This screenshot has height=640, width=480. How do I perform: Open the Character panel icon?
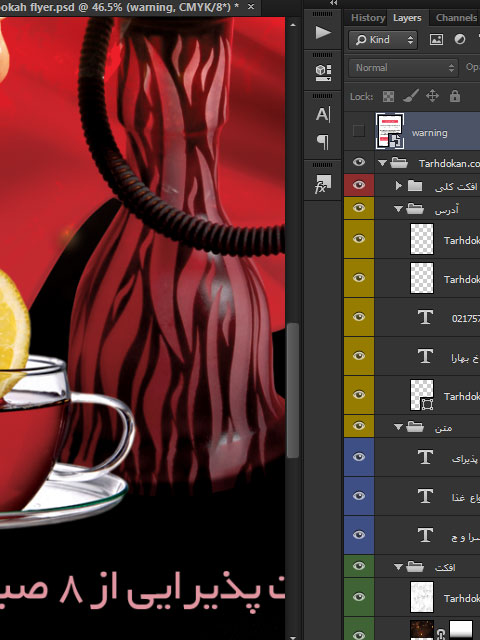coord(322,114)
